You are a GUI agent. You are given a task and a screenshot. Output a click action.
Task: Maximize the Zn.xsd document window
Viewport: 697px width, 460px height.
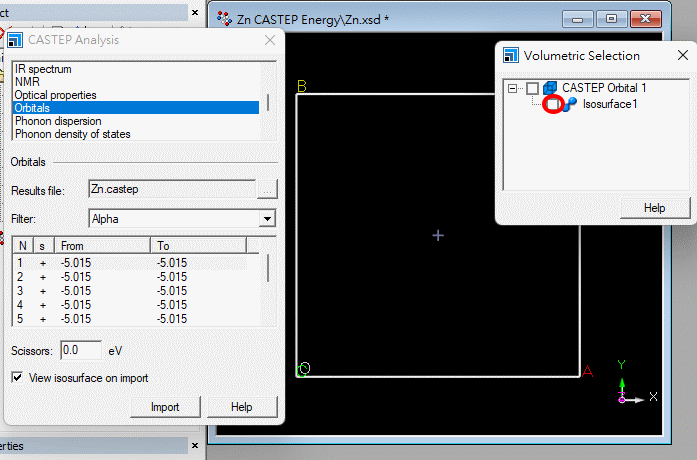pyautogui.click(x=612, y=18)
